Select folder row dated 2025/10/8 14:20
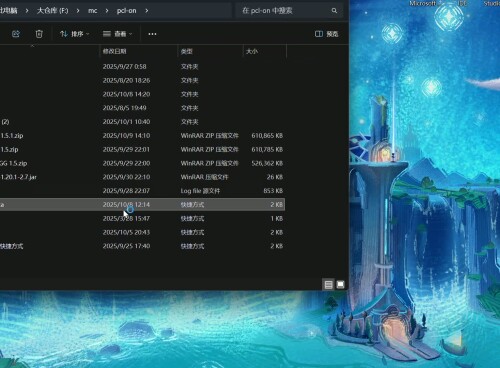This screenshot has width=500, height=368. click(142, 94)
